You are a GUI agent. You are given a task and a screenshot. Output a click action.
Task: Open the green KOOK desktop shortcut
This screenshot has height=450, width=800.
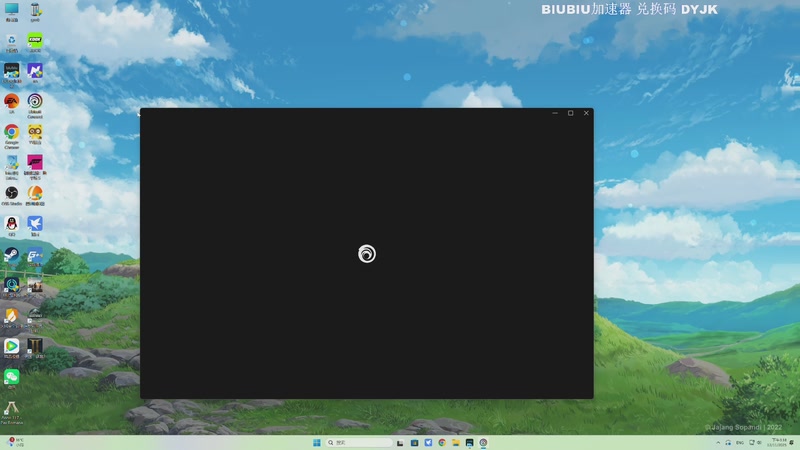(35, 43)
